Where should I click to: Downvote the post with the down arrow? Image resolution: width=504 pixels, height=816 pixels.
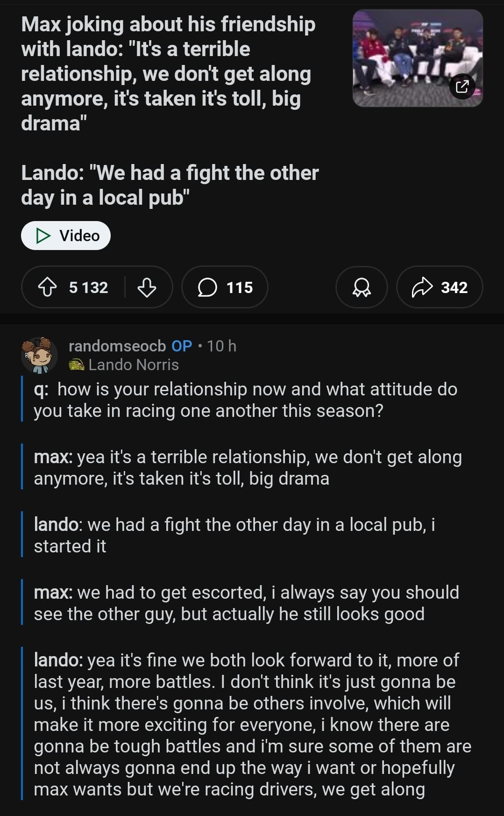[147, 287]
